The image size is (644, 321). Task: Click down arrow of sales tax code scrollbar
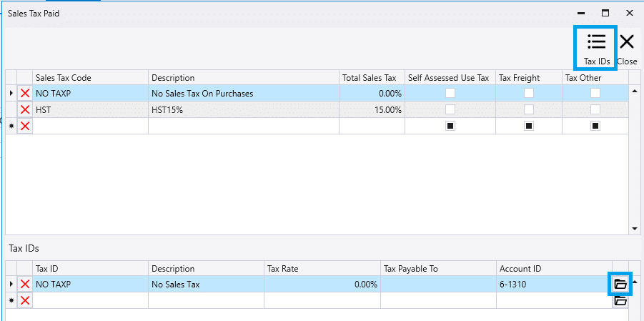click(x=634, y=229)
